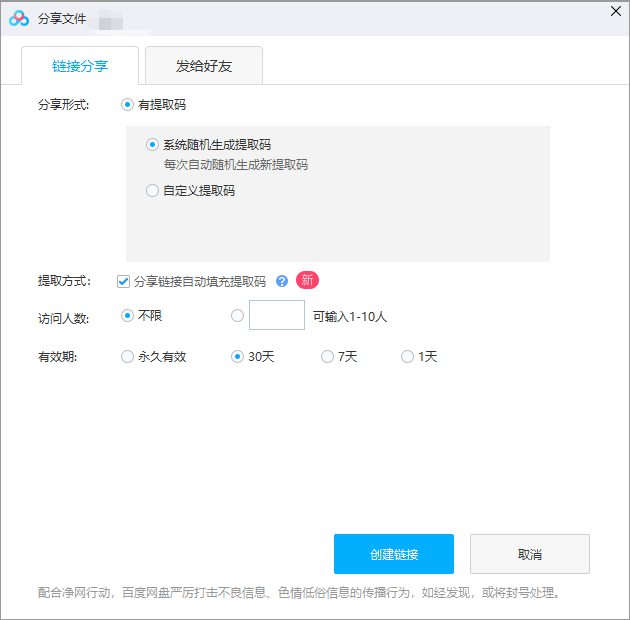Screen dimensions: 630x620
Task: Click the Baidu Netdisk logo icon
Action: [x=19, y=17]
